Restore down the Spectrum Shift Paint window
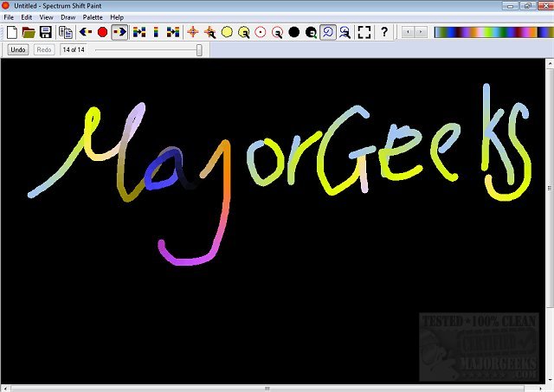 [528, 6]
